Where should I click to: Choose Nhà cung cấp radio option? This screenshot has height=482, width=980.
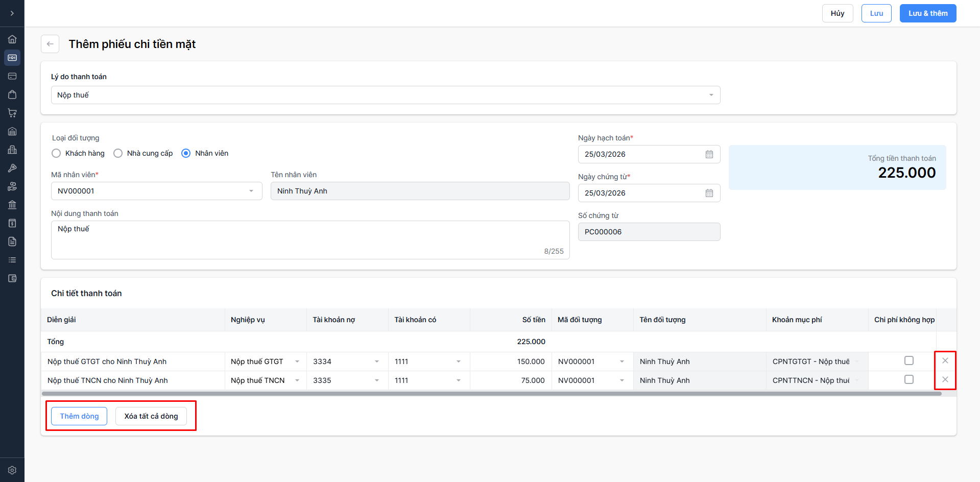118,153
